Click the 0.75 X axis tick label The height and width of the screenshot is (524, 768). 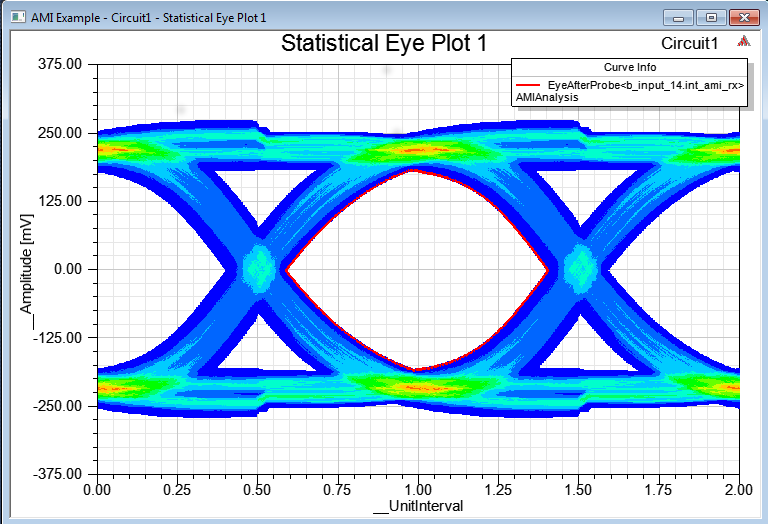pyautogui.click(x=337, y=490)
